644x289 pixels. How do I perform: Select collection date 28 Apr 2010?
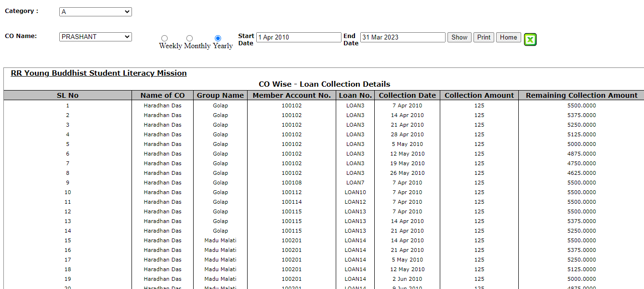(407, 134)
